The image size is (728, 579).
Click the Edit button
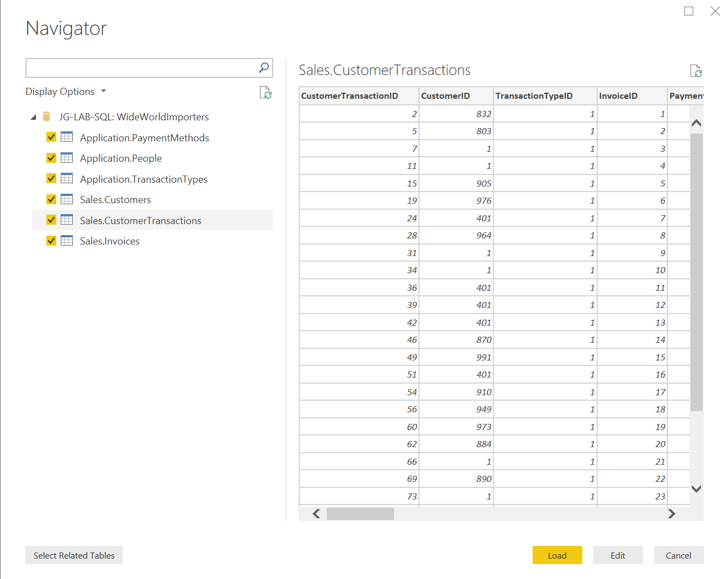tap(618, 555)
